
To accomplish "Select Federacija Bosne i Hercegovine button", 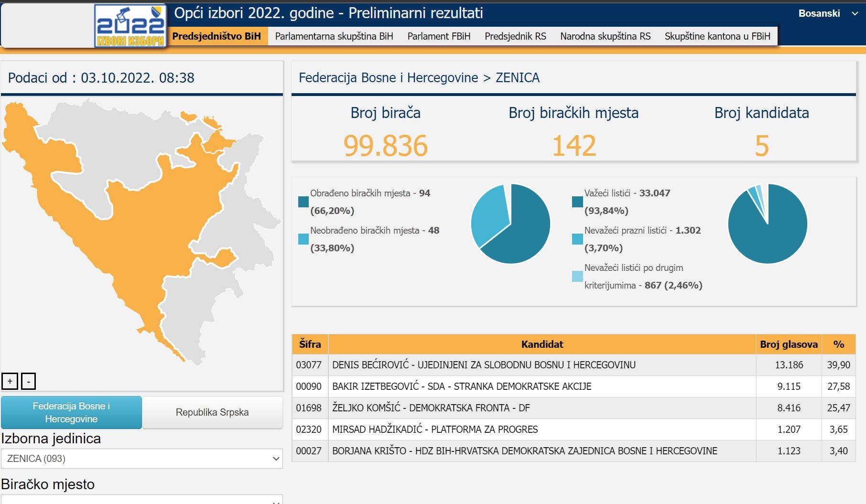I will point(71,412).
